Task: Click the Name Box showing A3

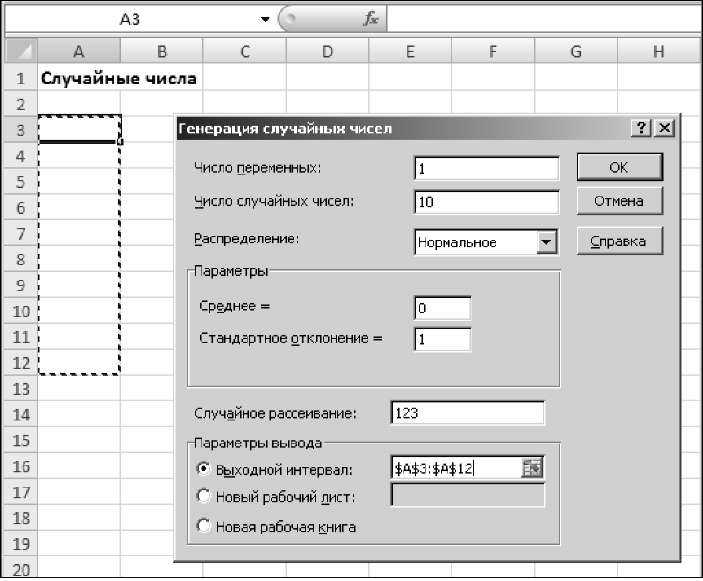Action: point(130,19)
